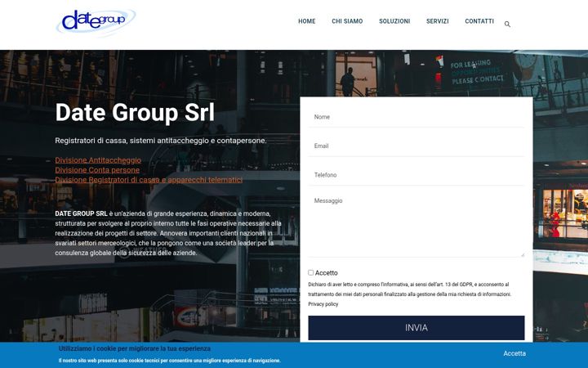Grab the Messaggio textarea resize handle
Screen dimensions: 588x368
[x=523, y=255]
